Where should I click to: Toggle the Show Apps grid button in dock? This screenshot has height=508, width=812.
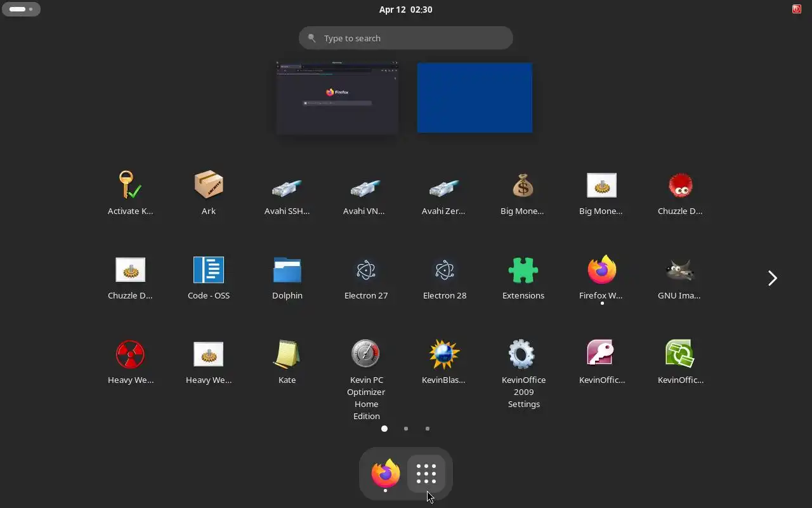coord(426,474)
